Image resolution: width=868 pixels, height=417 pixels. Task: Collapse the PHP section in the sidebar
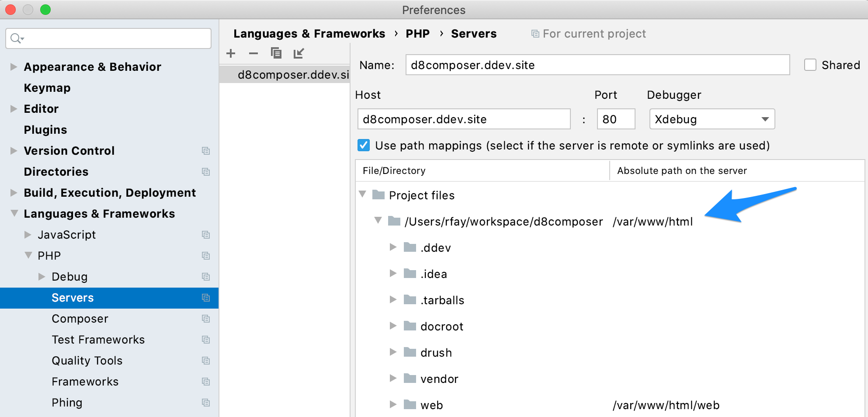(x=29, y=255)
